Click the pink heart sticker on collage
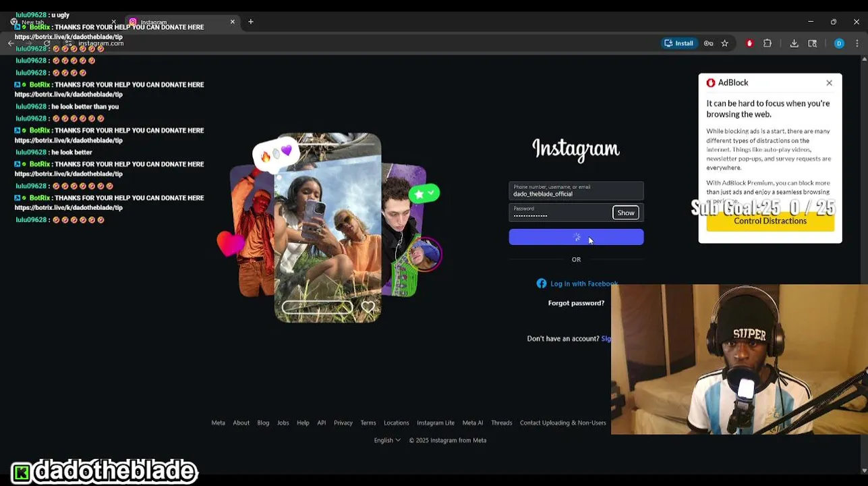The image size is (868, 486). [231, 243]
